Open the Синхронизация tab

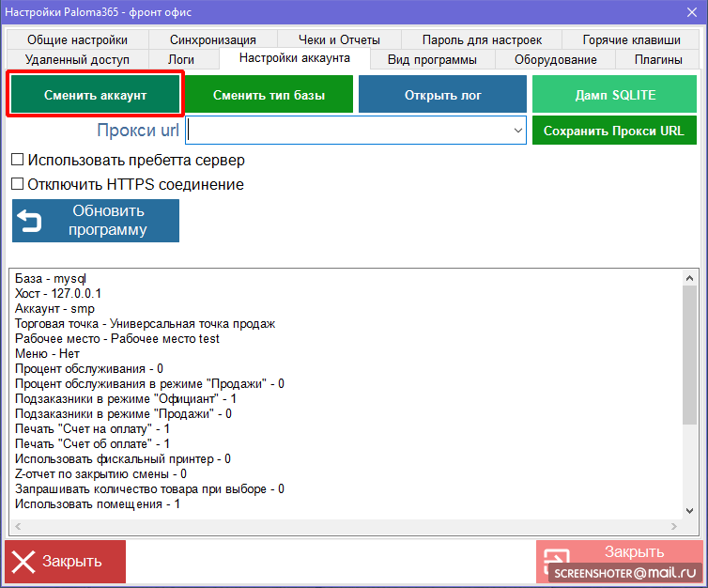point(213,39)
